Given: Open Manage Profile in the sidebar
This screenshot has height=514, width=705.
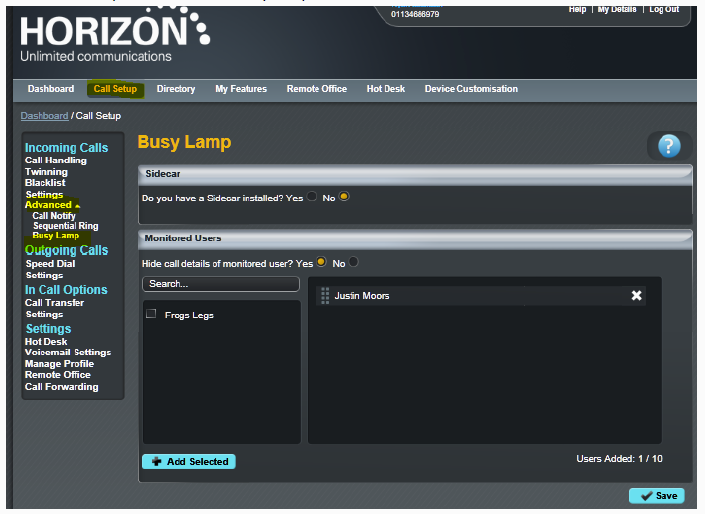Looking at the screenshot, I should click(59, 363).
